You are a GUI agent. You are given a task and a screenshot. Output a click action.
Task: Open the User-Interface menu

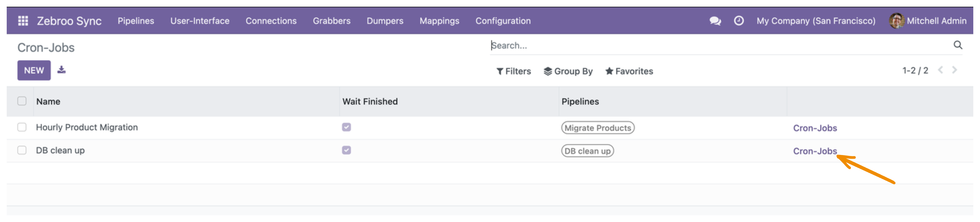click(200, 21)
